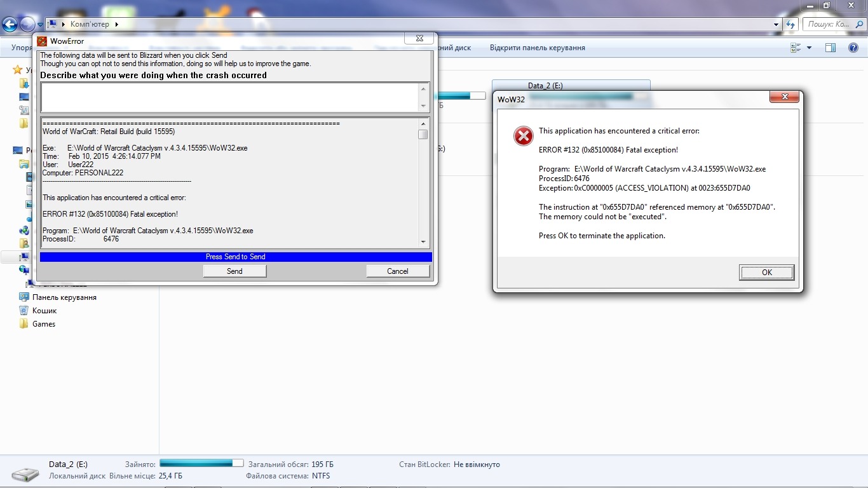This screenshot has height=488, width=868.
Task: Click the up arrow of the description box scrollbar
Action: [x=424, y=88]
